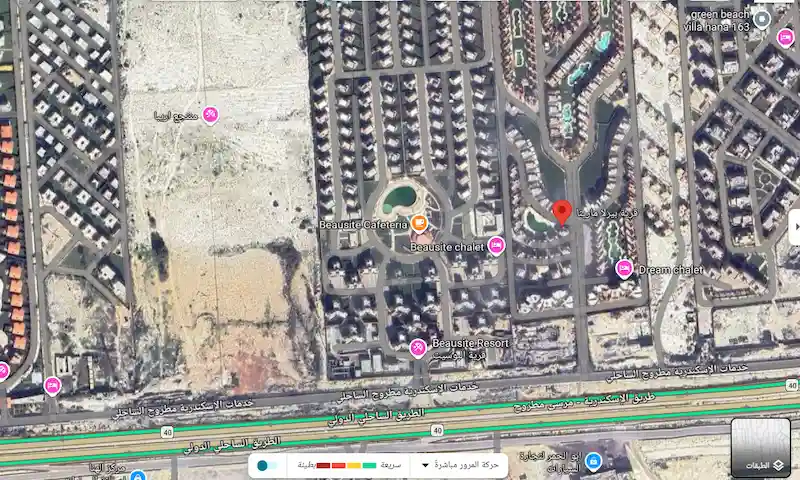Click the Beausite Cafeteria orange marker
The height and width of the screenshot is (480, 800).
coord(419,223)
